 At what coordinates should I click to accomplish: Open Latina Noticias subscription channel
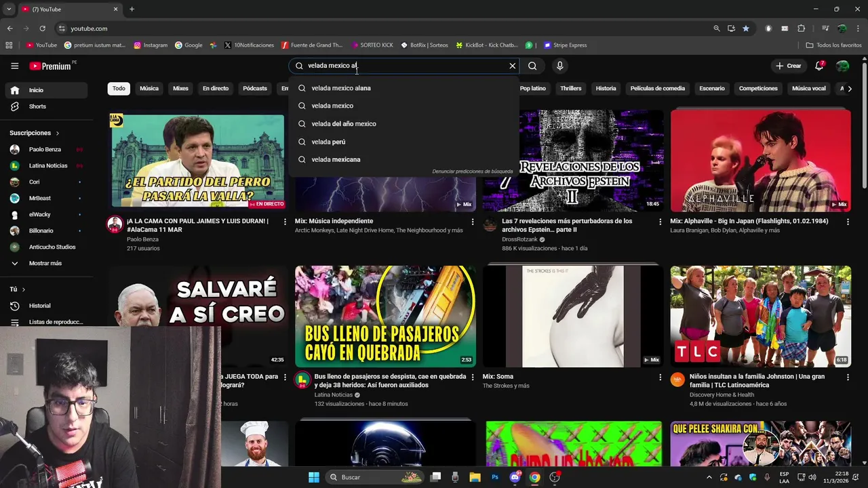[x=47, y=165]
